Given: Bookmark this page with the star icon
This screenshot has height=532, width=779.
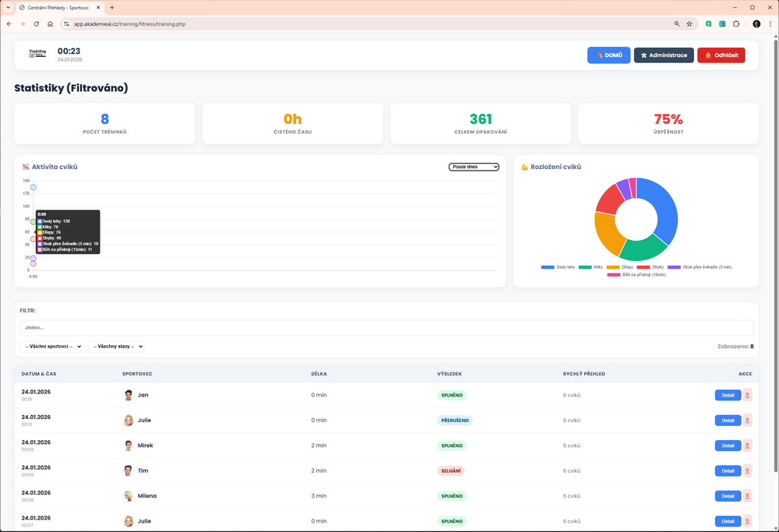Looking at the screenshot, I should coord(689,24).
